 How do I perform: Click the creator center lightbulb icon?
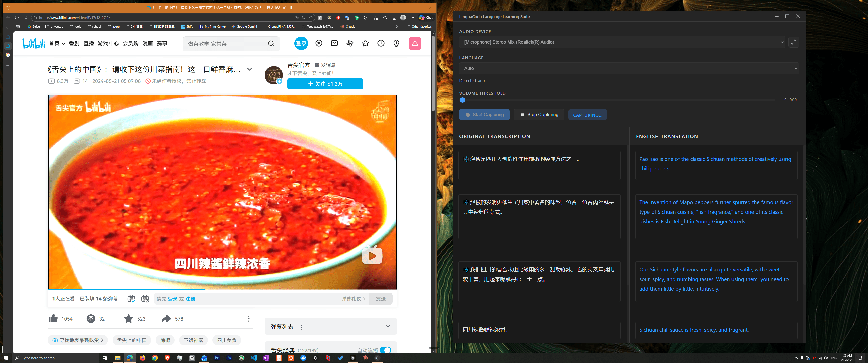[x=396, y=43]
